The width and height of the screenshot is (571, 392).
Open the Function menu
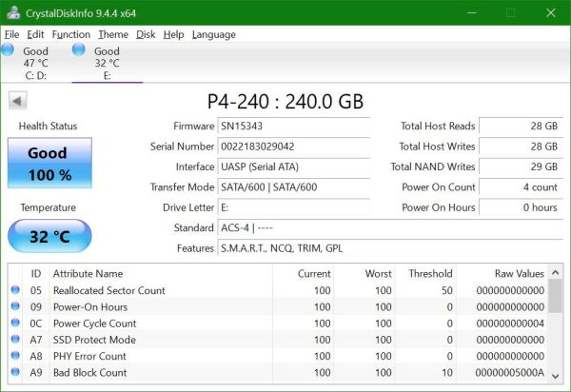[71, 34]
